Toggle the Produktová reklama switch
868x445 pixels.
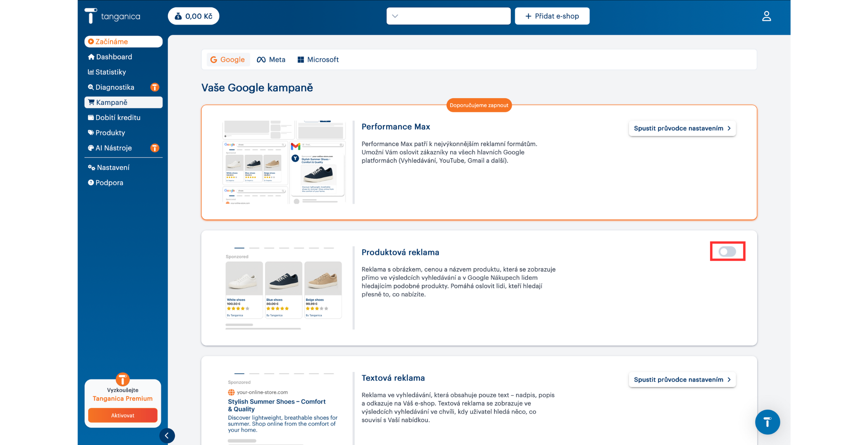pos(727,252)
